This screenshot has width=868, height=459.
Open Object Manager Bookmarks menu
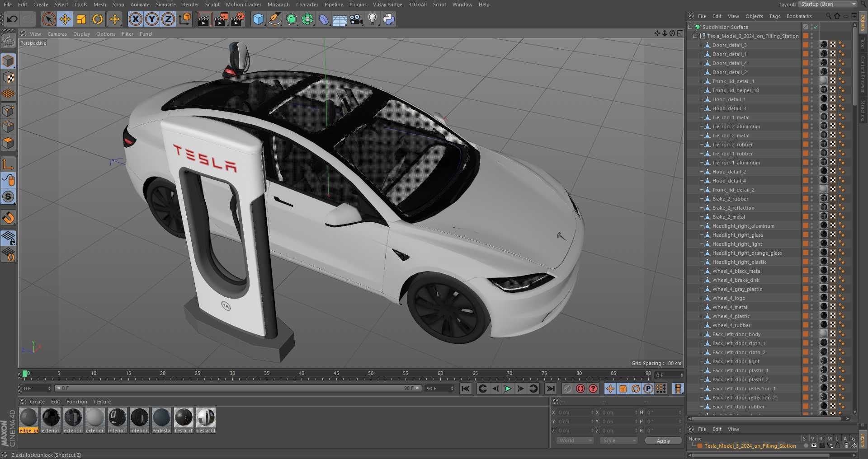(799, 16)
